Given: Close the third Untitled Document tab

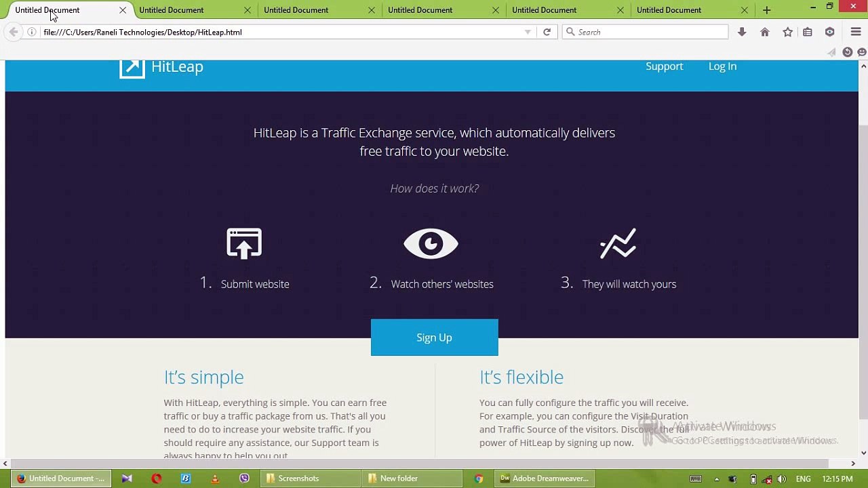Looking at the screenshot, I should pyautogui.click(x=372, y=10).
